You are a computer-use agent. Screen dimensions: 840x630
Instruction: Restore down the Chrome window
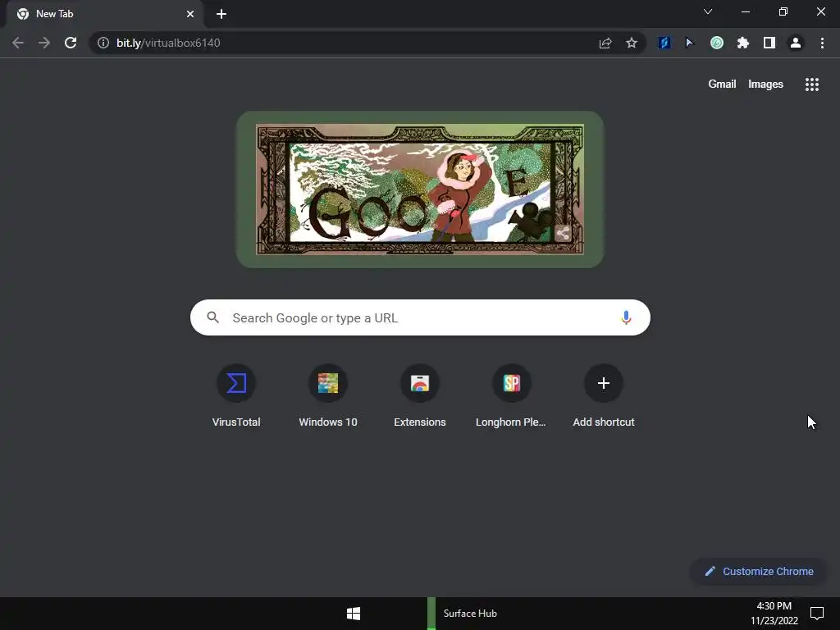(783, 11)
